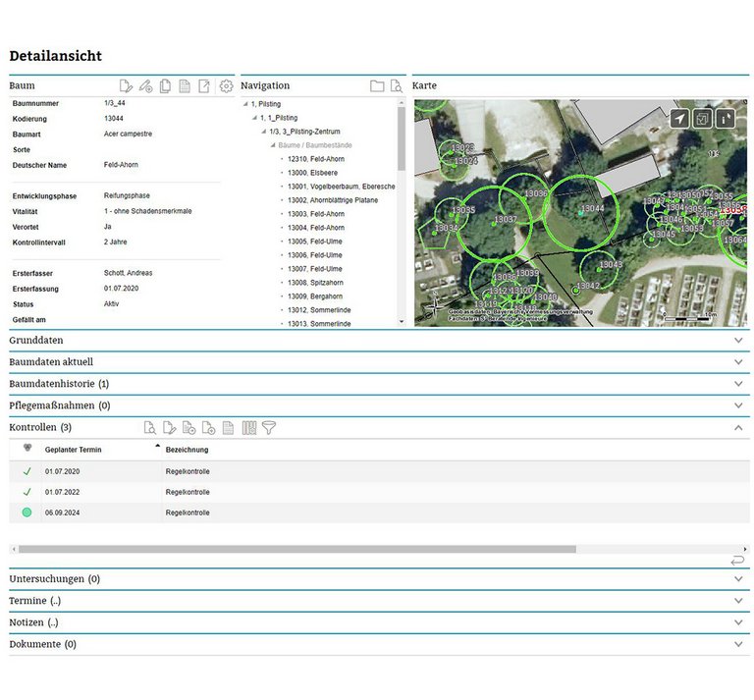Click tree label 13043 on the map
This screenshot has height=700, width=754.
611,264
